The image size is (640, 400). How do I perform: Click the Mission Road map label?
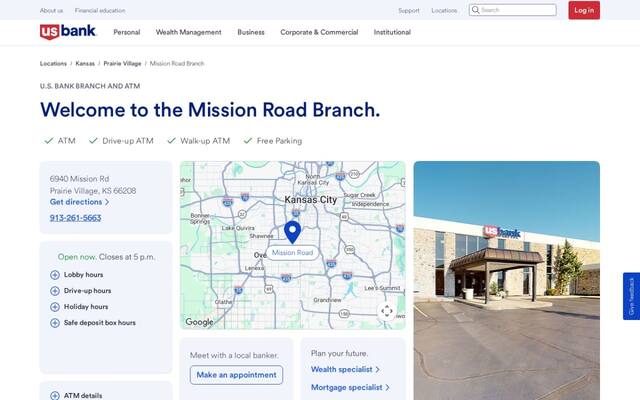coord(292,253)
